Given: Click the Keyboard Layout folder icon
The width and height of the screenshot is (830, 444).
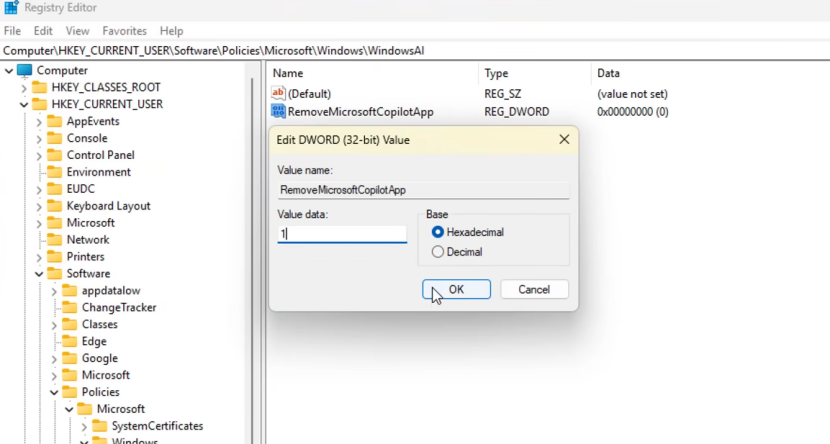Looking at the screenshot, I should [54, 206].
